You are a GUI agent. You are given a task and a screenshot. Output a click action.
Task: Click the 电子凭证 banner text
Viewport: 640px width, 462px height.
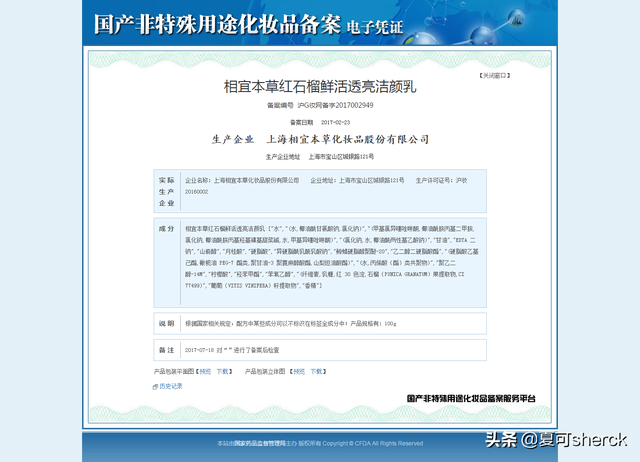click(x=375, y=27)
